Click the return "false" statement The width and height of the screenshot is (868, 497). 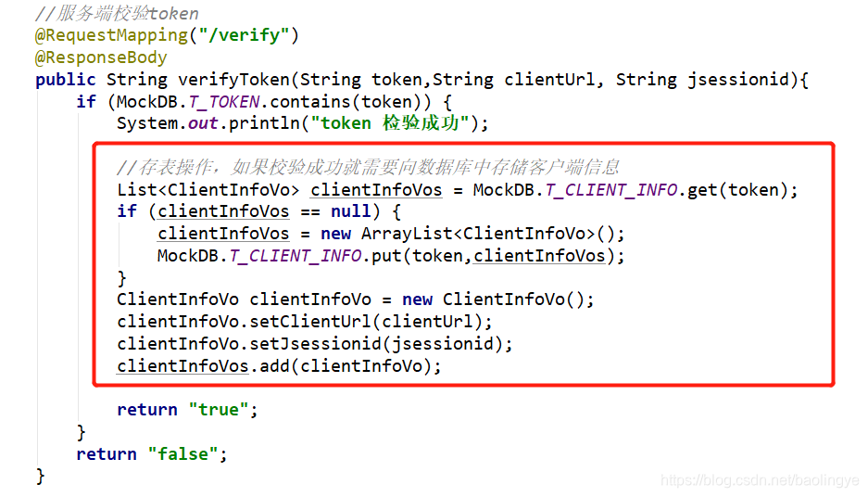coord(152,454)
